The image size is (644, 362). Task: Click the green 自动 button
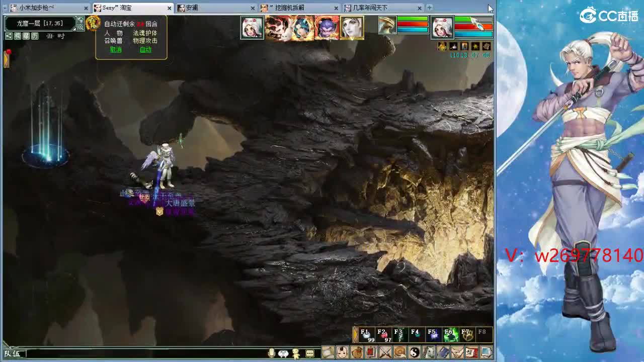(x=145, y=49)
